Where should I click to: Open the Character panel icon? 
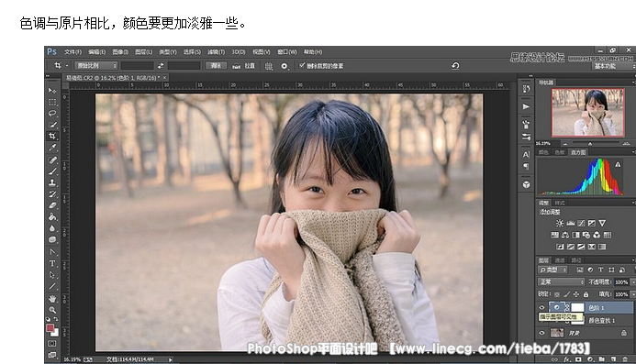pyautogui.click(x=526, y=154)
